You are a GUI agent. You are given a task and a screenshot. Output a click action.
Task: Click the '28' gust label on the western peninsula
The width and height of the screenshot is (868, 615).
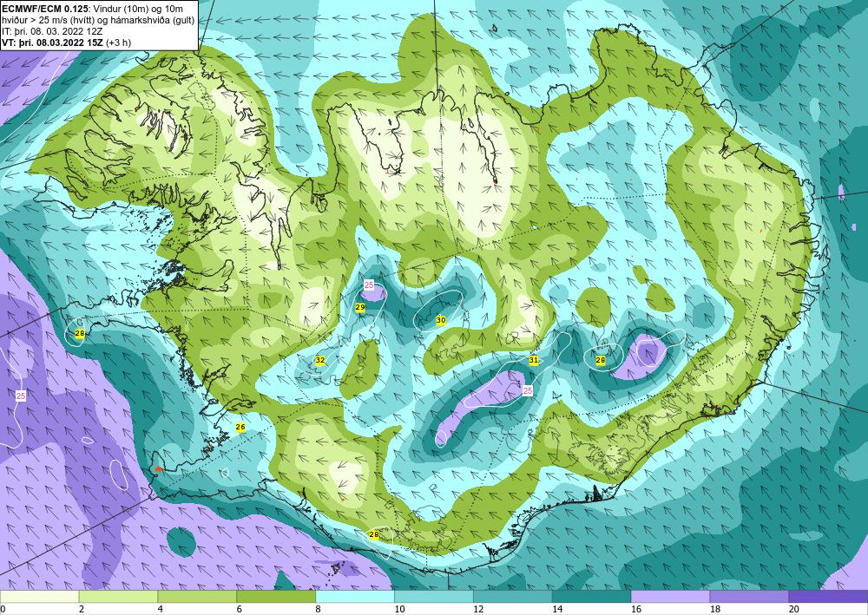[80, 333]
